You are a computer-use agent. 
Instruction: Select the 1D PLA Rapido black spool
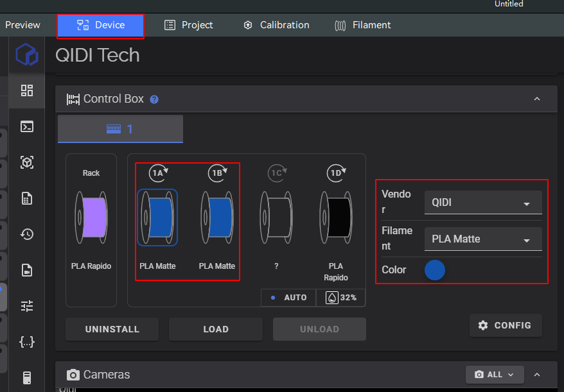tap(335, 217)
